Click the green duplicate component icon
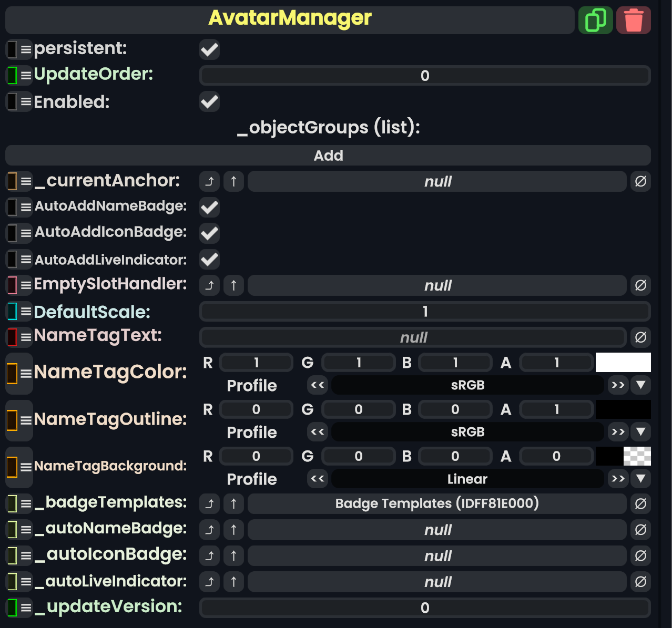Image resolution: width=672 pixels, height=628 pixels. click(595, 20)
